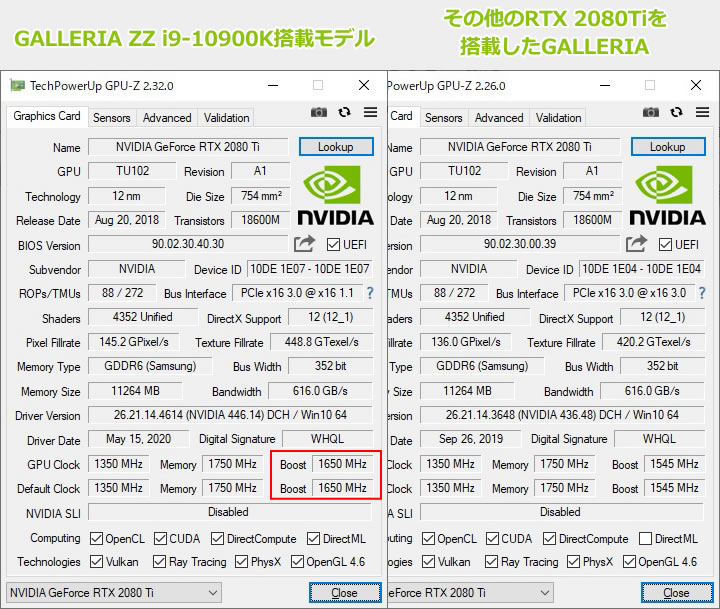Toggle UEFI checkbox in right GPU-Z window
The width and height of the screenshot is (720, 609).
[665, 245]
